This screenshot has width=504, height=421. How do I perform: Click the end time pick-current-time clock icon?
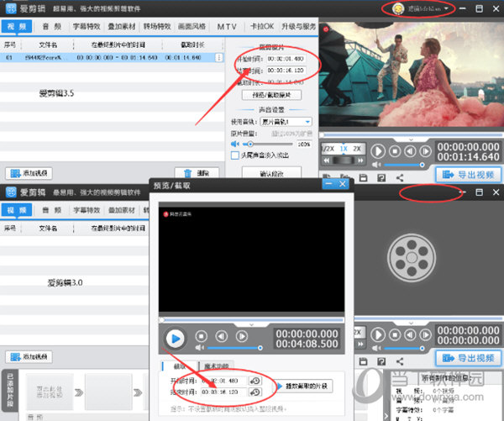(255, 392)
